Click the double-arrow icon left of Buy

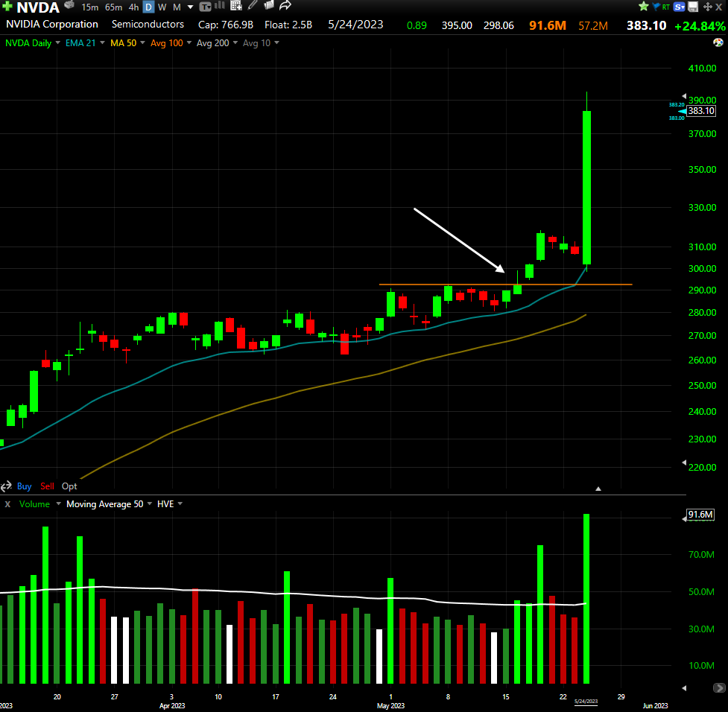[7, 486]
